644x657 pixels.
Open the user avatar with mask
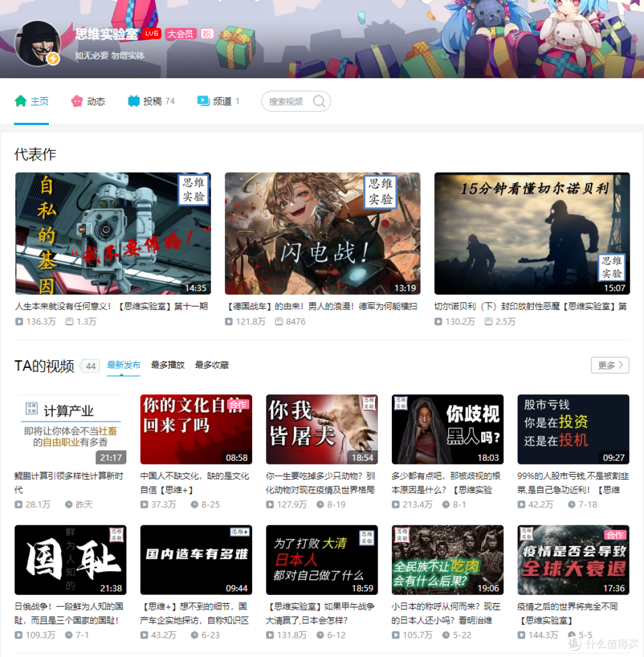point(38,44)
